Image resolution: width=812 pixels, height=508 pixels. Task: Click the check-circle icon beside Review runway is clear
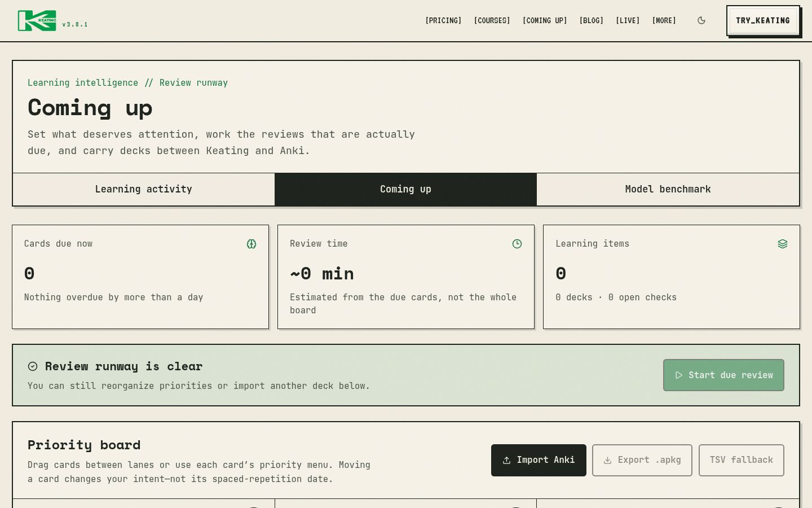(33, 366)
